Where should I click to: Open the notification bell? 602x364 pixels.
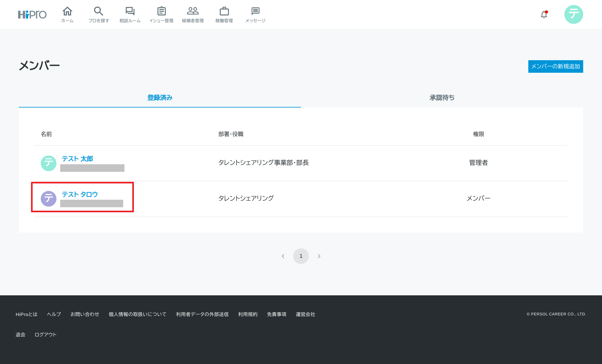pyautogui.click(x=544, y=14)
